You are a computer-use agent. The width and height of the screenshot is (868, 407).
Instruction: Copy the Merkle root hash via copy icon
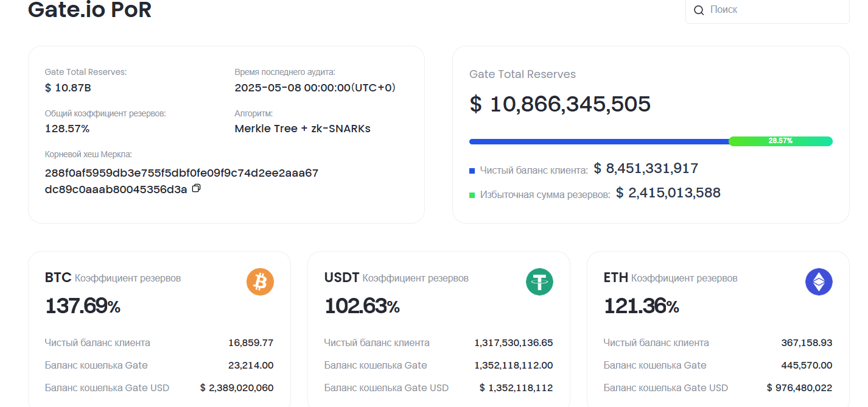click(196, 189)
